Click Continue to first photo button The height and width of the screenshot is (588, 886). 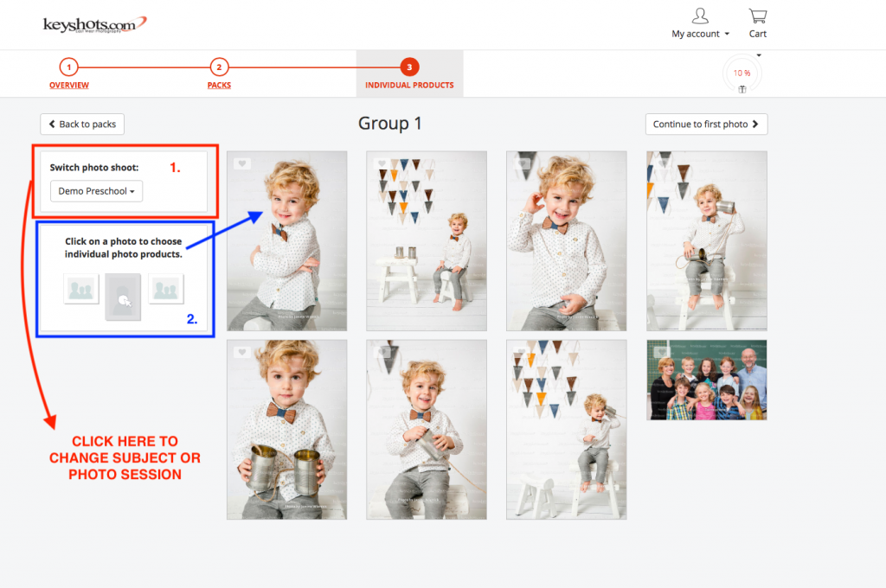pyautogui.click(x=706, y=125)
